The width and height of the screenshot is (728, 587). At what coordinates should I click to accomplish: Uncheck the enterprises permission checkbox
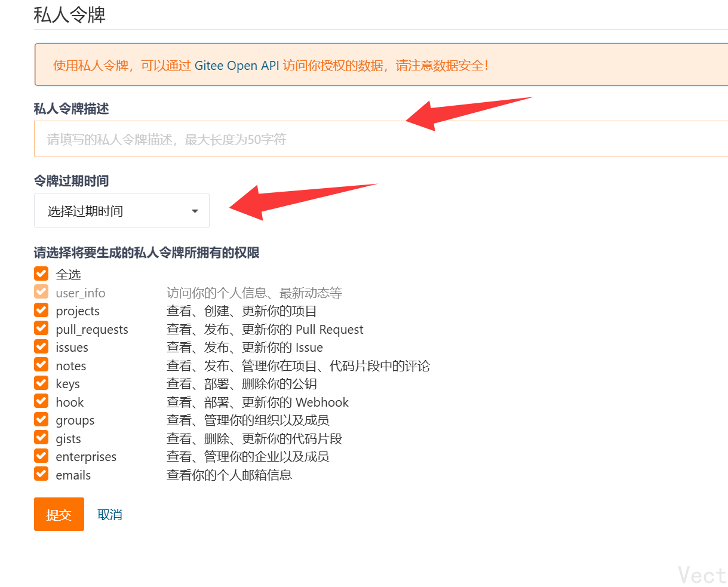(x=41, y=456)
